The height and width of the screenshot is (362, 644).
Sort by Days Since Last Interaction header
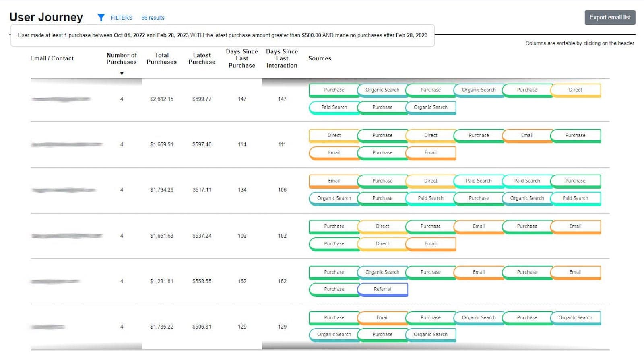pos(281,58)
